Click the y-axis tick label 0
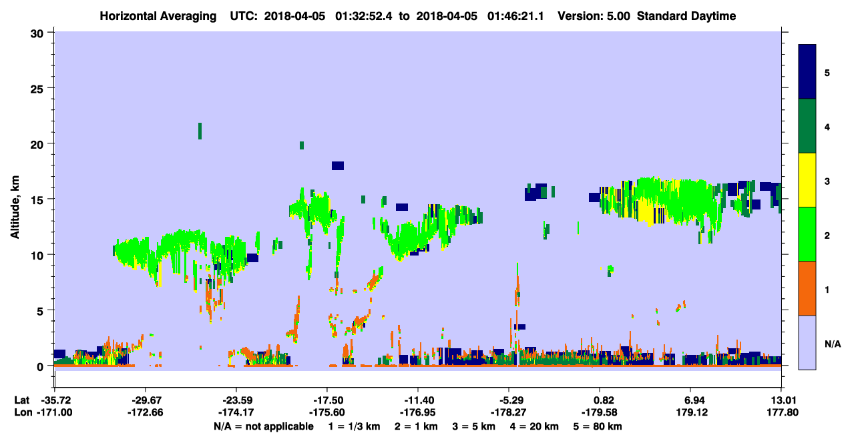The width and height of the screenshot is (868, 445). 41,366
